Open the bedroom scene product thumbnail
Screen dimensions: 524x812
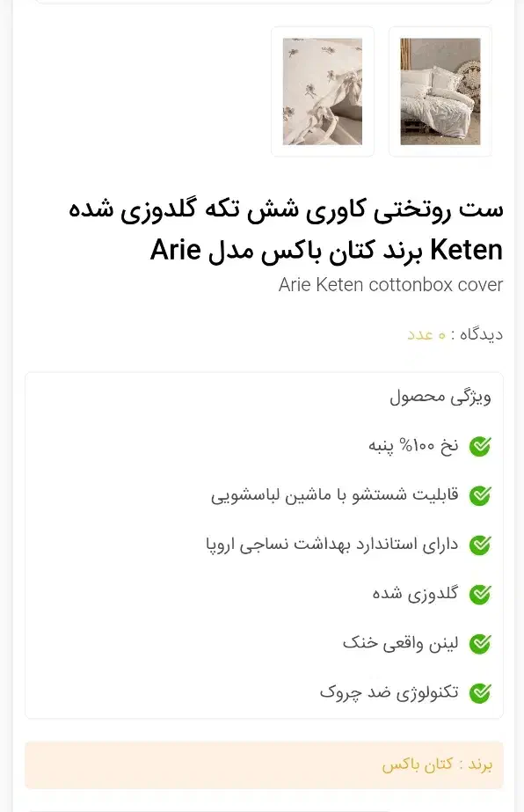(440, 91)
